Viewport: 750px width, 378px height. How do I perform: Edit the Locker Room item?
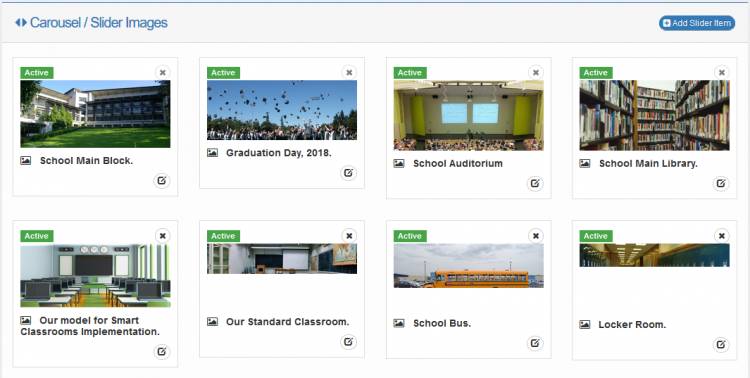click(x=721, y=345)
